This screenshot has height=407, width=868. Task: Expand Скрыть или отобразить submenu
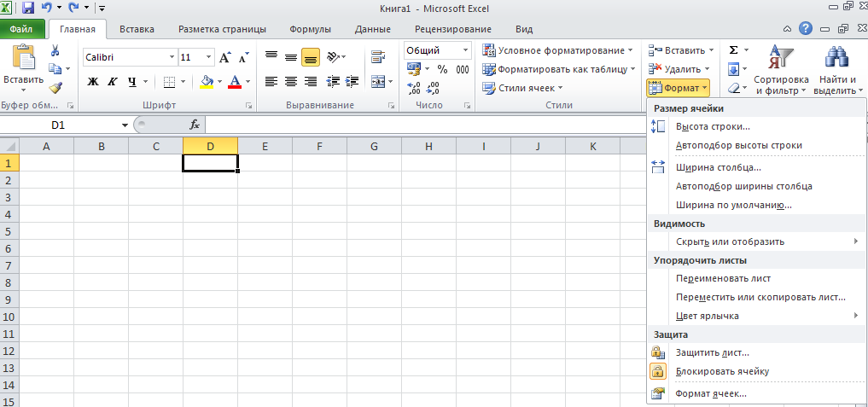point(755,241)
